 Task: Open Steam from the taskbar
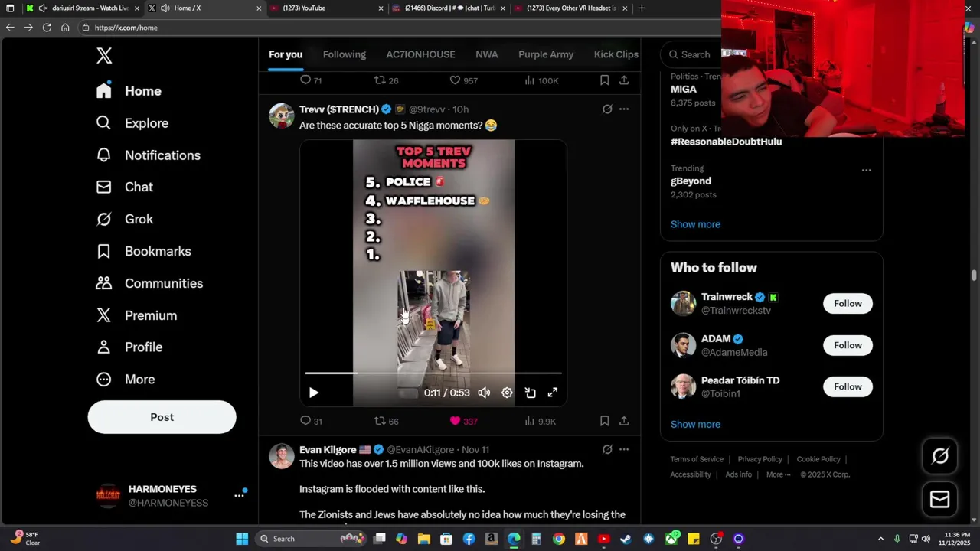pyautogui.click(x=626, y=539)
